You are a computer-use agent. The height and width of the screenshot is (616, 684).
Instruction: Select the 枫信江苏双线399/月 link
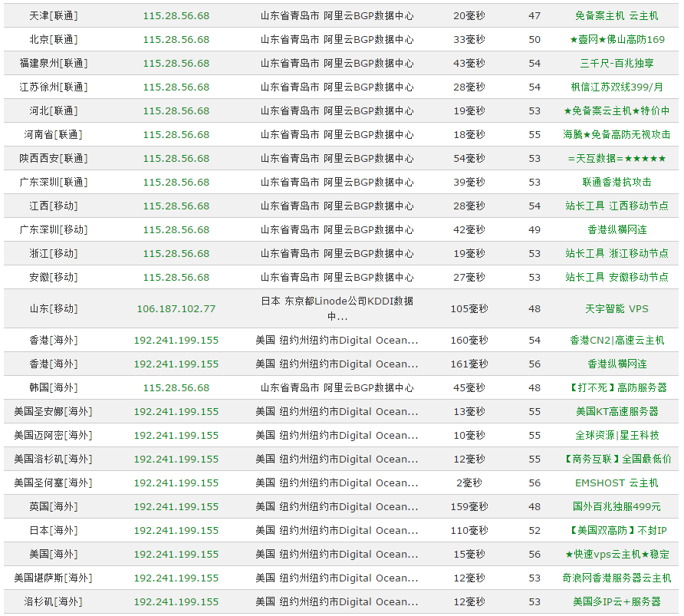[x=616, y=87]
